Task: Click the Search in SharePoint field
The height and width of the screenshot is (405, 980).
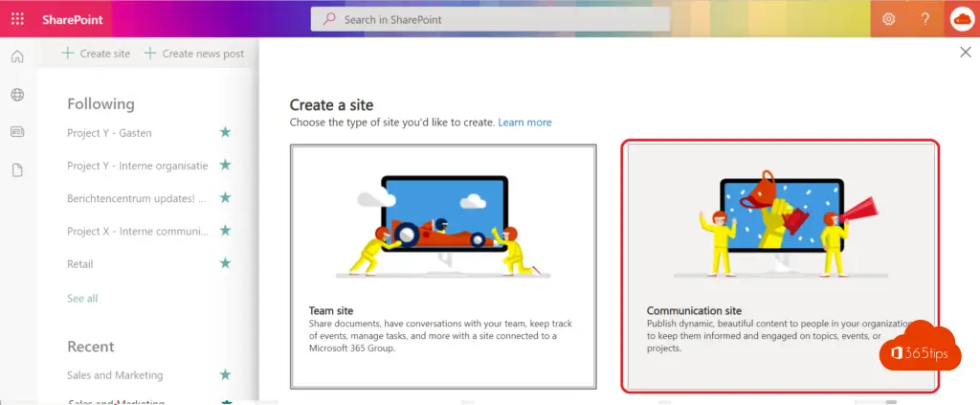Action: click(491, 19)
